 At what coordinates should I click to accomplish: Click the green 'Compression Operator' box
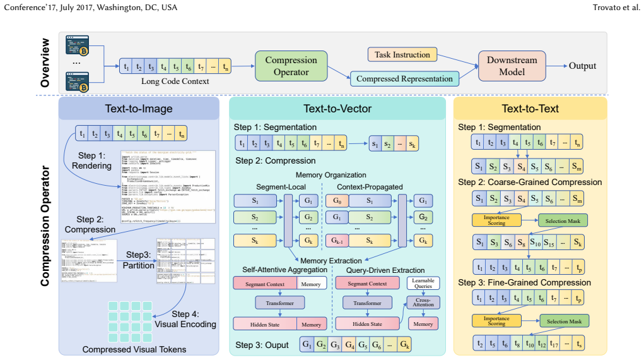click(x=291, y=66)
